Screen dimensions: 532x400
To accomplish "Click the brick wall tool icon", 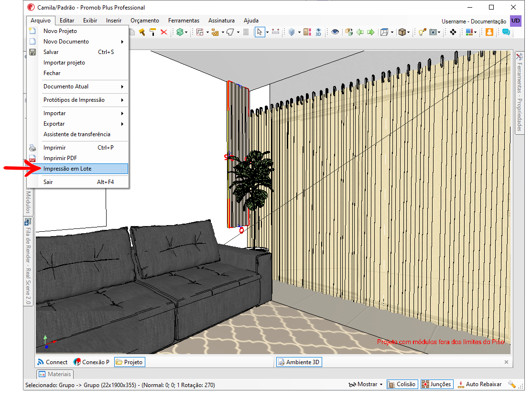I will (215, 32).
